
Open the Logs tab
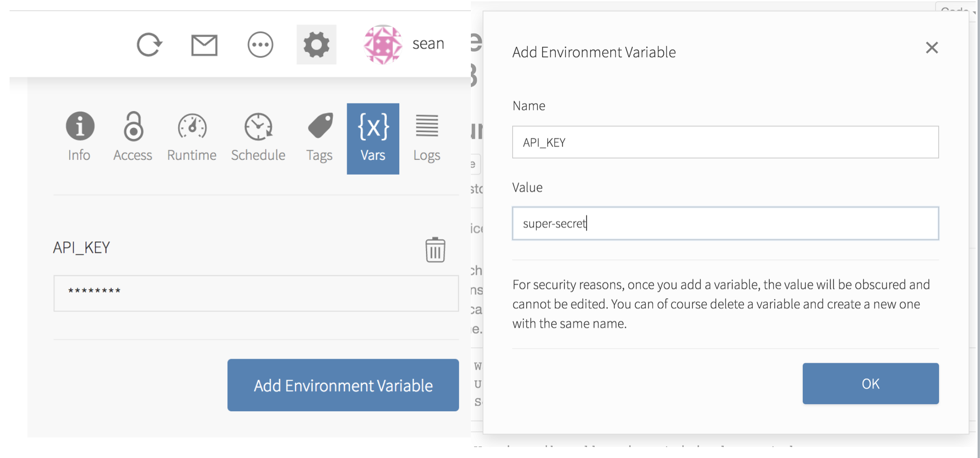click(x=426, y=136)
